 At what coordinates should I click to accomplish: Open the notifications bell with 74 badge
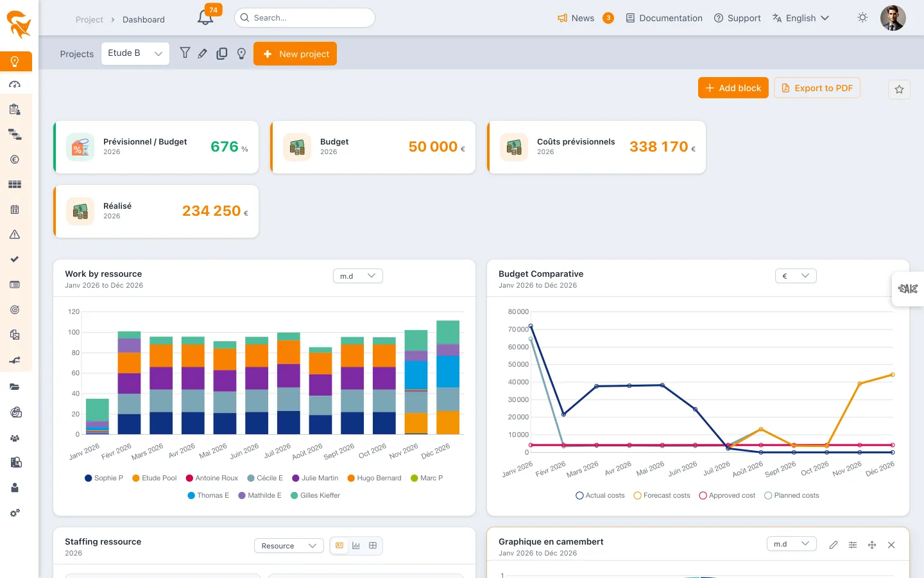(x=206, y=17)
